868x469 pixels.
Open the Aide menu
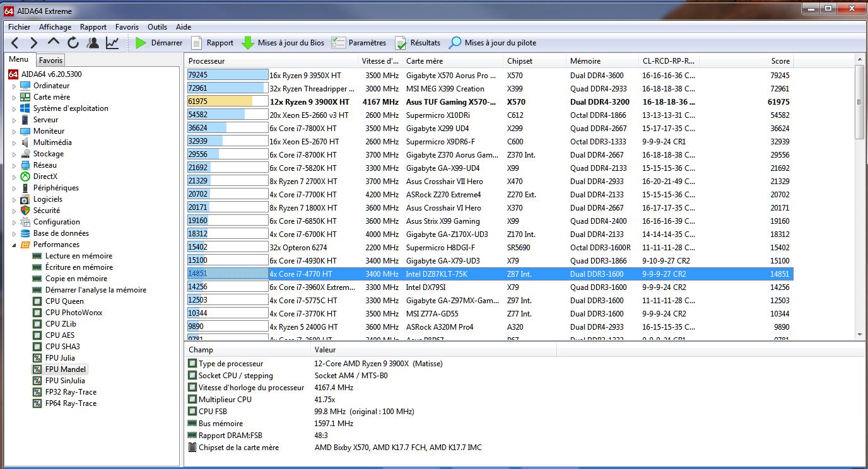184,27
